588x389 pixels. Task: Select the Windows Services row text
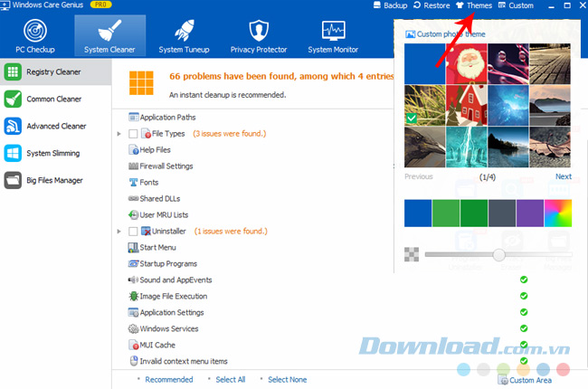[169, 329]
